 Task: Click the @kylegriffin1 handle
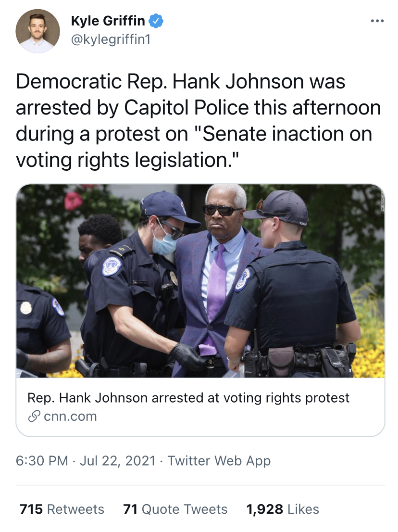[111, 39]
